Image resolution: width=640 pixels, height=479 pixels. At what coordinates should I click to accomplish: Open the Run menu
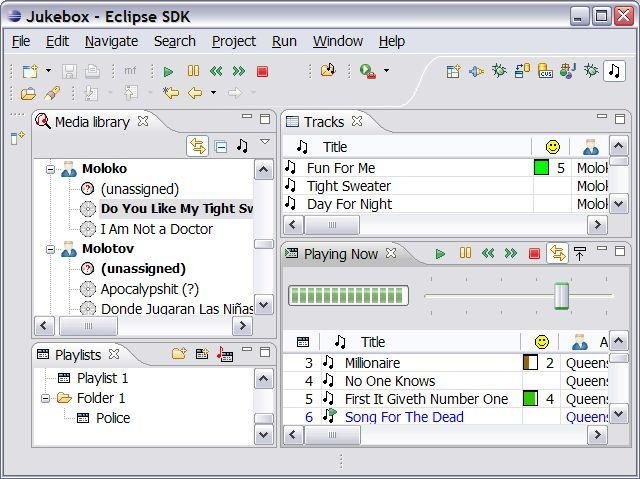click(x=284, y=41)
